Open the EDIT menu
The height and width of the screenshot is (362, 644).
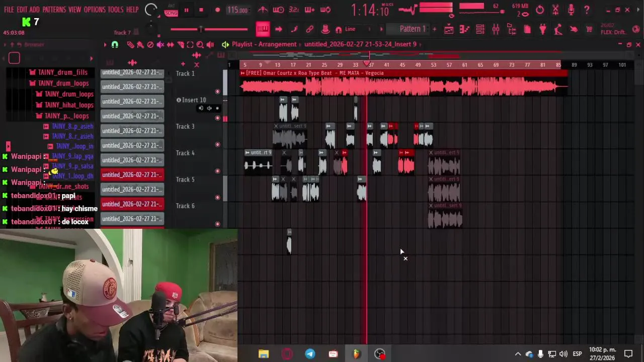22,10
